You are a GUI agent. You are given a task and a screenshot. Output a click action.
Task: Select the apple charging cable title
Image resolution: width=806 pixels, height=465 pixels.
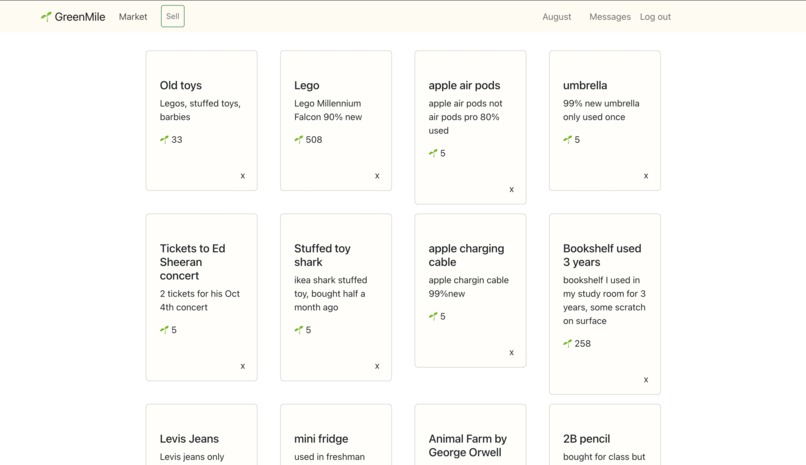pyautogui.click(x=466, y=255)
